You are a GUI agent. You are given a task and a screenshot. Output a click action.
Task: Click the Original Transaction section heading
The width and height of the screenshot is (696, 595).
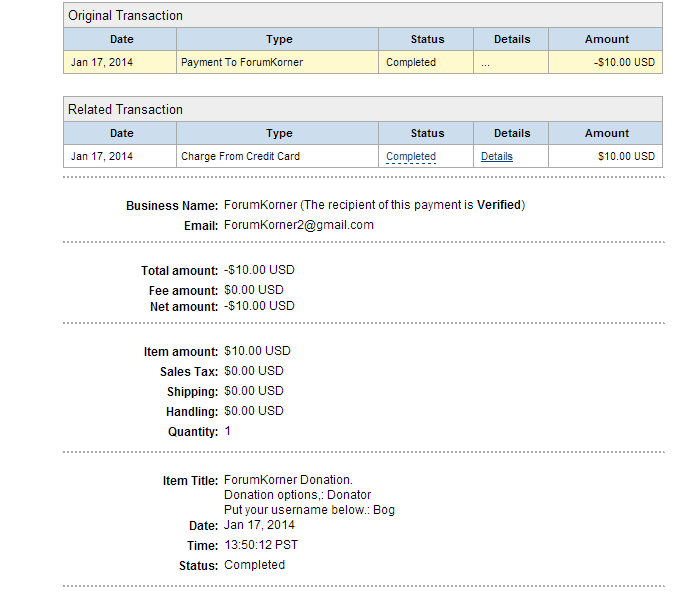tap(125, 16)
